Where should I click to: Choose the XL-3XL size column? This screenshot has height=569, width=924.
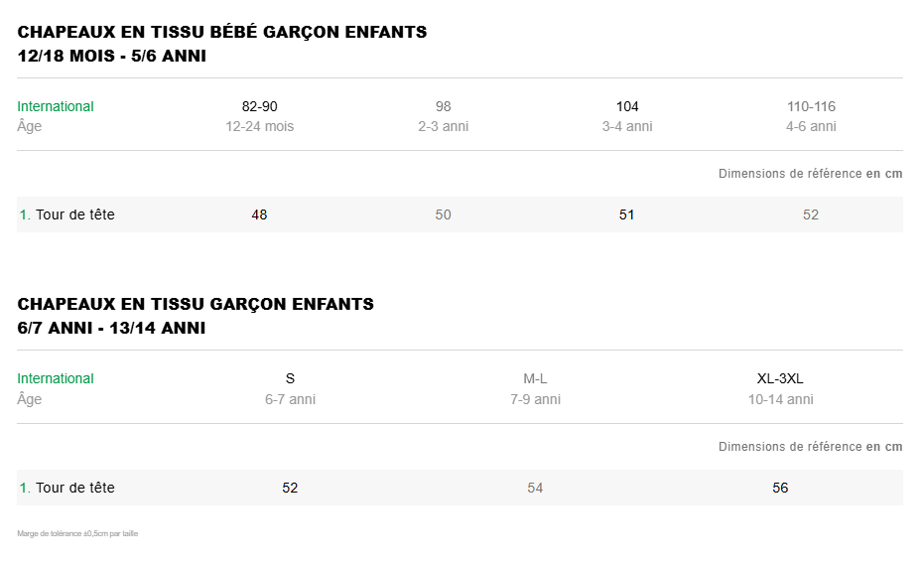780,378
